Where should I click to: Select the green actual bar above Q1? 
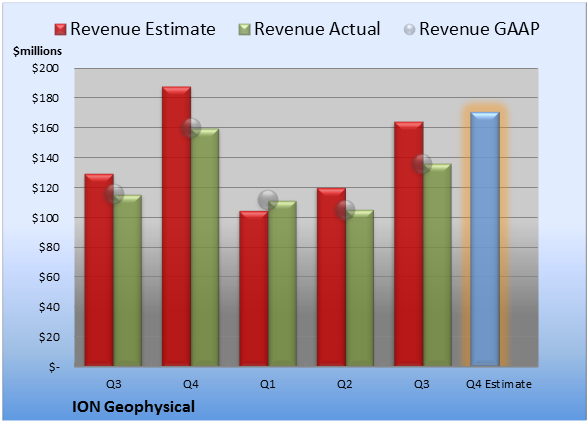(x=282, y=284)
